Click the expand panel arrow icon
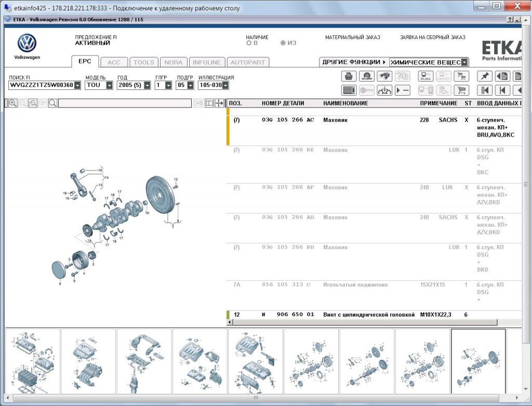 [x=219, y=103]
